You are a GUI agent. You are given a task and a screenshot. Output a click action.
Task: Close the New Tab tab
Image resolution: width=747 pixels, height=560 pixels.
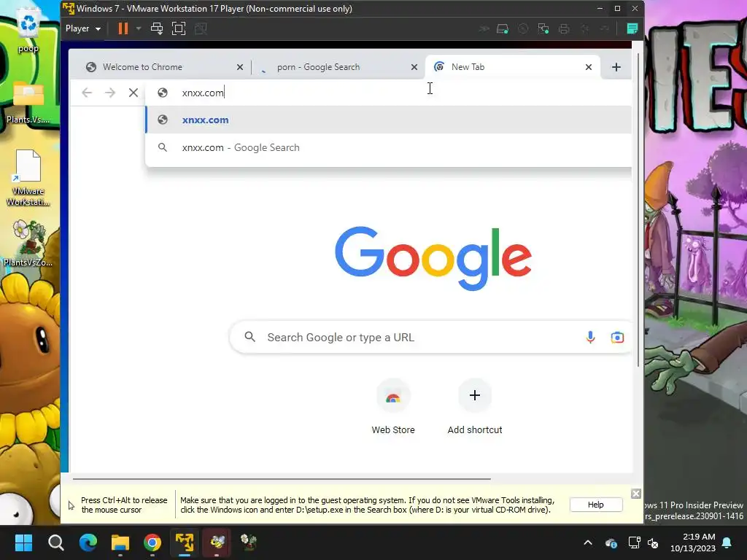pos(589,67)
